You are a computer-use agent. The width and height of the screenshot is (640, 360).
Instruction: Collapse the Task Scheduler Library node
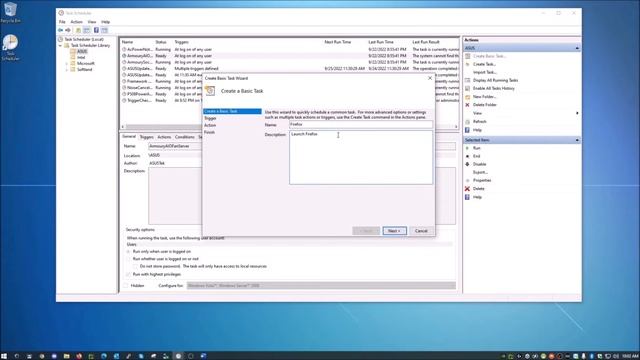61,46
